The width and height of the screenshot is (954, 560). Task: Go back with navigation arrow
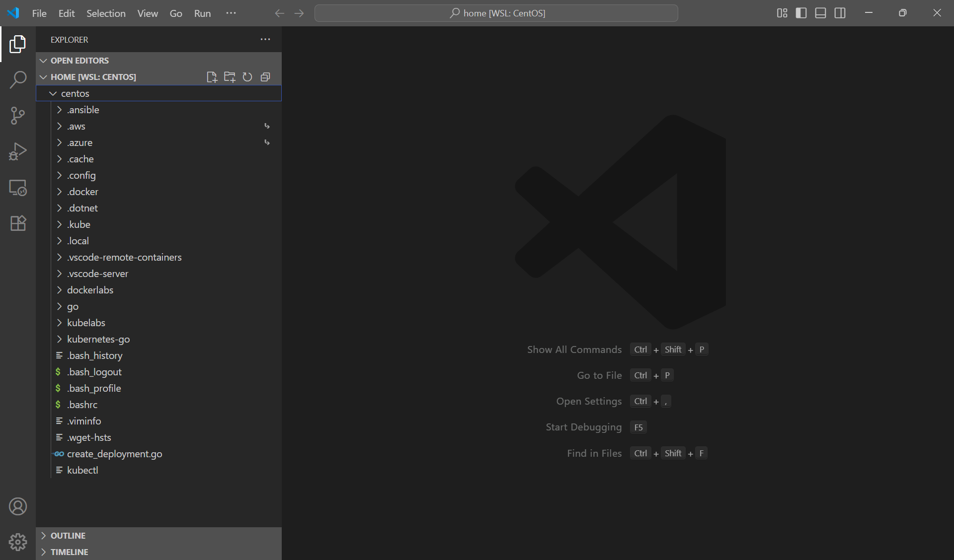[x=279, y=13]
